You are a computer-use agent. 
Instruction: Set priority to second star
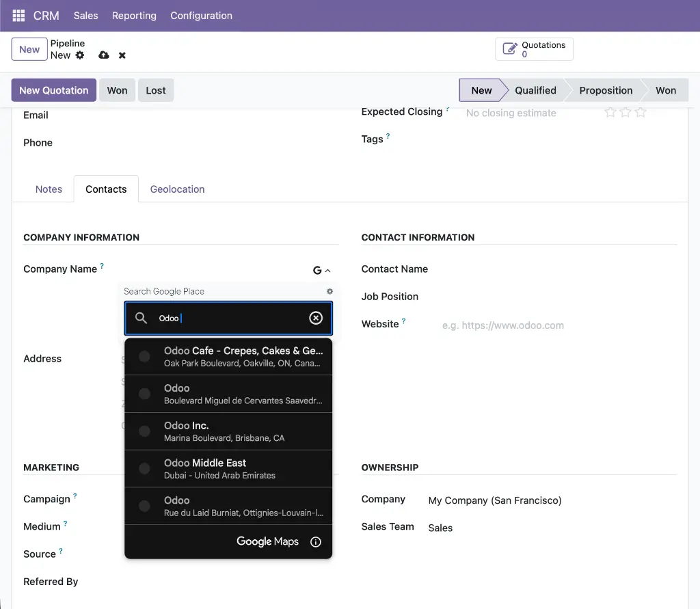tap(625, 112)
